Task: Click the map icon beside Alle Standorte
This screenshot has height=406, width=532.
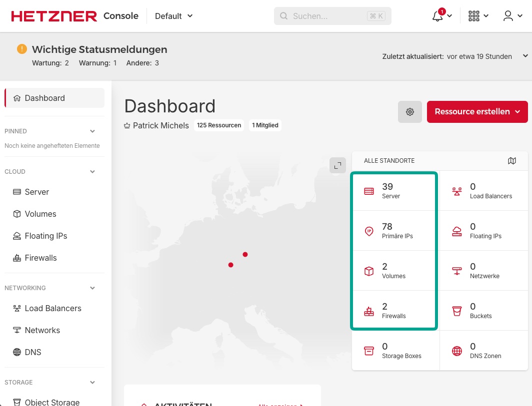Action: coord(511,161)
